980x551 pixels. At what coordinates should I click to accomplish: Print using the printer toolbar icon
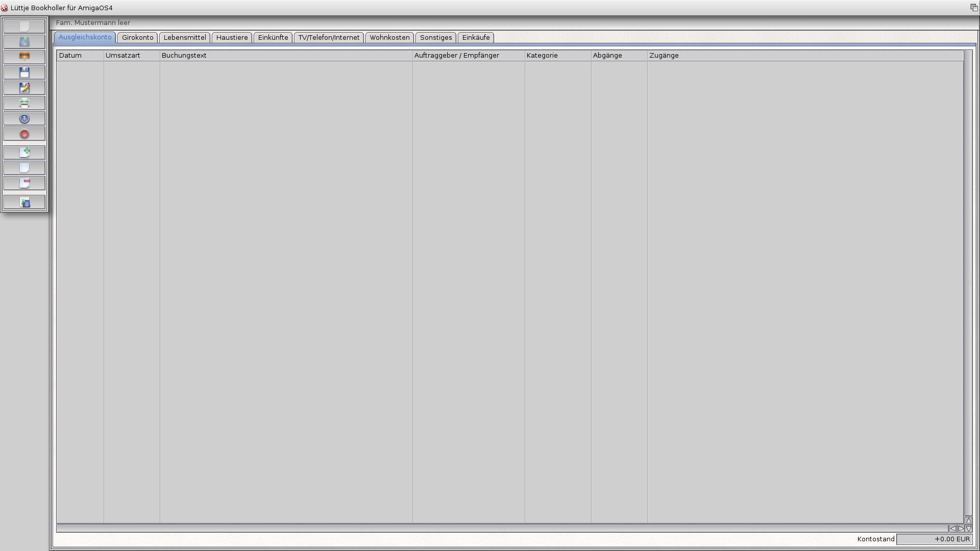click(24, 103)
